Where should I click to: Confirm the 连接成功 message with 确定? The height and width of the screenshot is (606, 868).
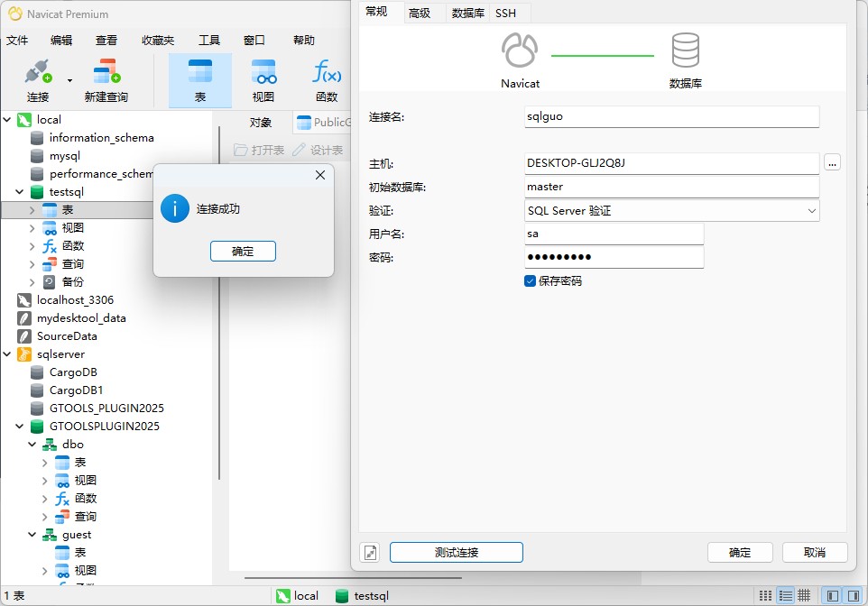pyautogui.click(x=243, y=252)
